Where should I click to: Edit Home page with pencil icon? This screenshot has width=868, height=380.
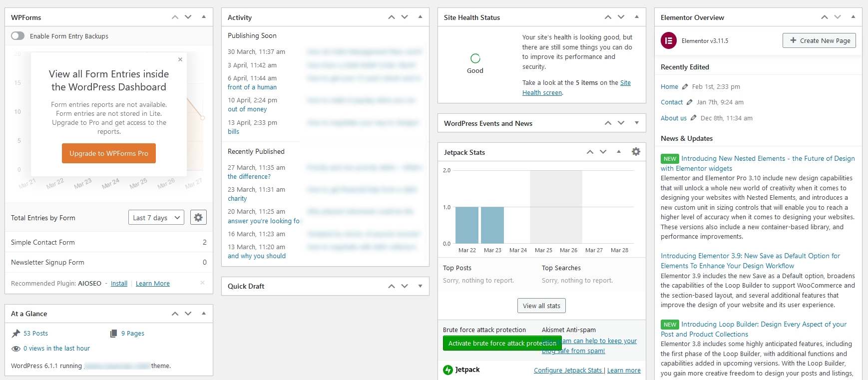[685, 87]
